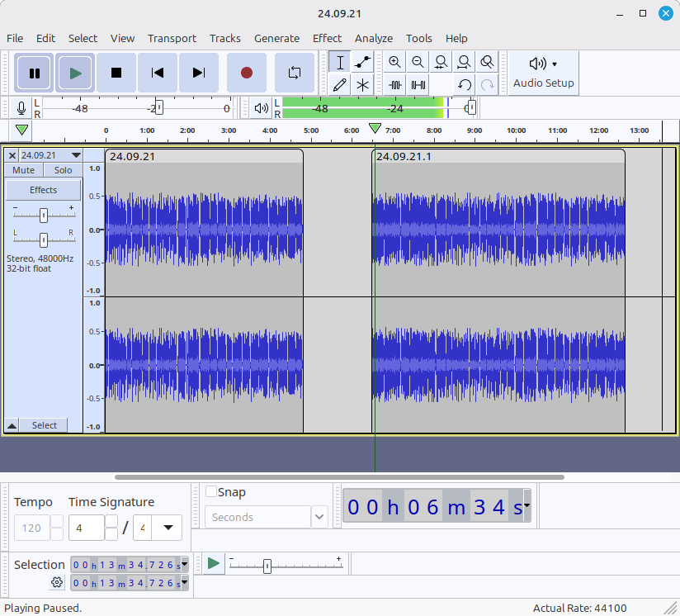Solo the 24.09.21 track
The width and height of the screenshot is (680, 616).
pos(63,170)
